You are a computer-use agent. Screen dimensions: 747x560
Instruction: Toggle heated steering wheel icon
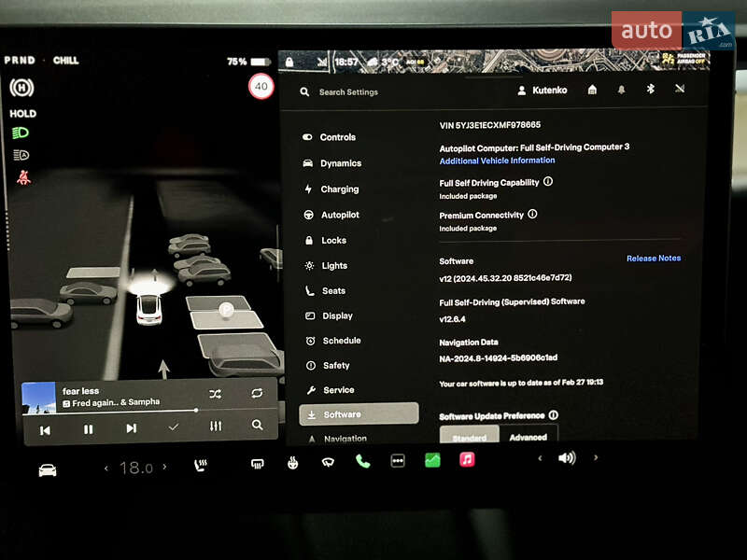pyautogui.click(x=293, y=462)
